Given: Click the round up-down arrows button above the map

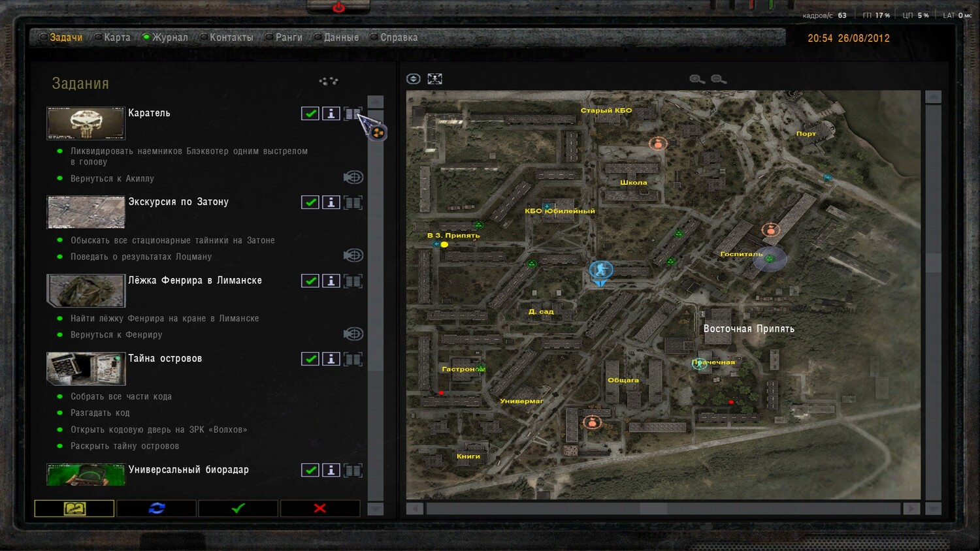Looking at the screenshot, I should [414, 79].
